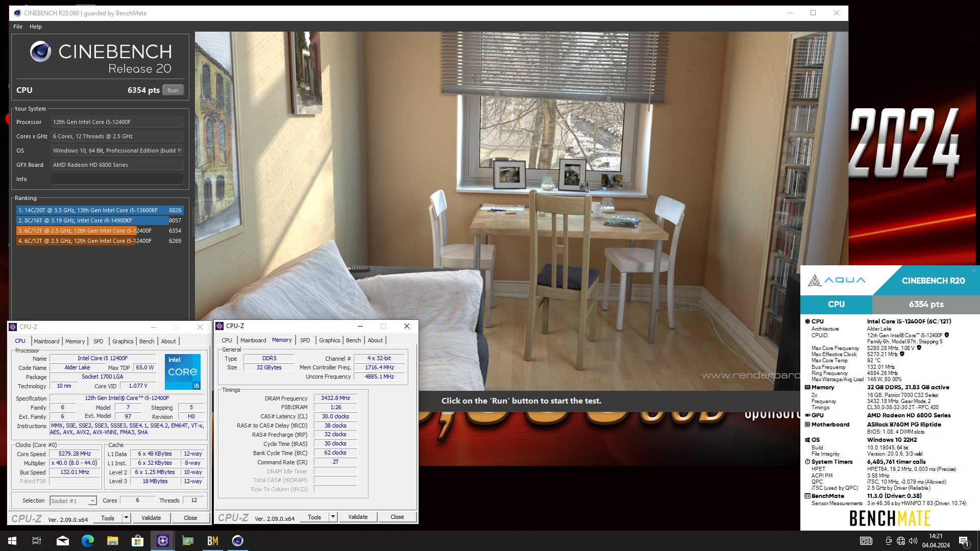Click the Info input field in Your System

[x=117, y=179]
